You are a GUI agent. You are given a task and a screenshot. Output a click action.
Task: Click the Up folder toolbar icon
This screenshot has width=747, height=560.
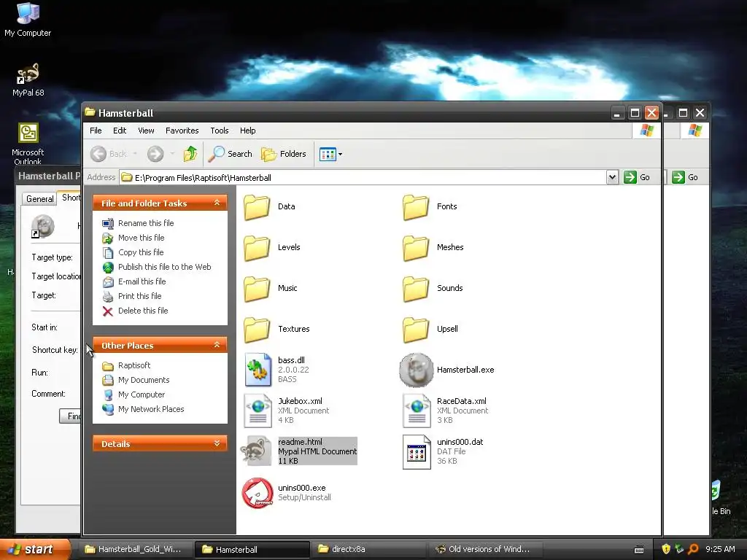190,154
